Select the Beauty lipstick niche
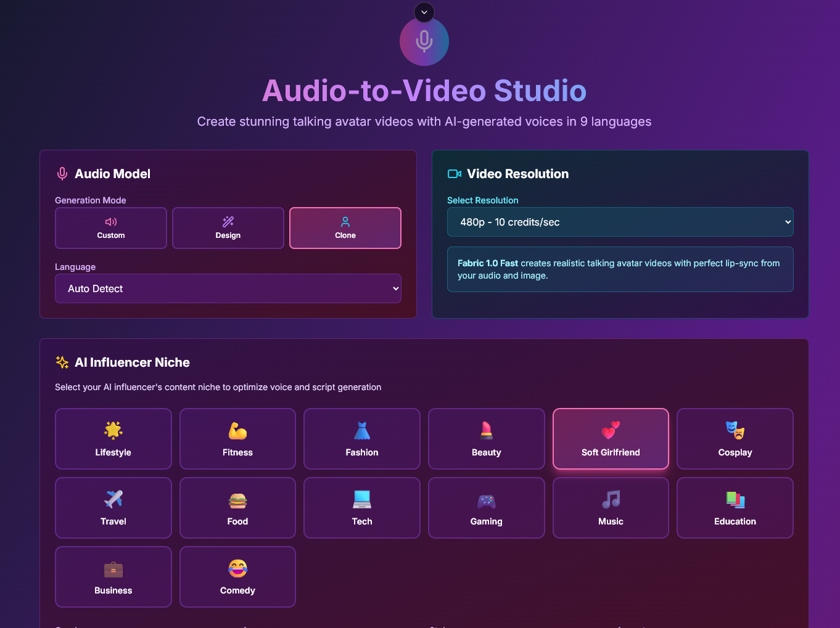The height and width of the screenshot is (628, 840). coord(487,439)
